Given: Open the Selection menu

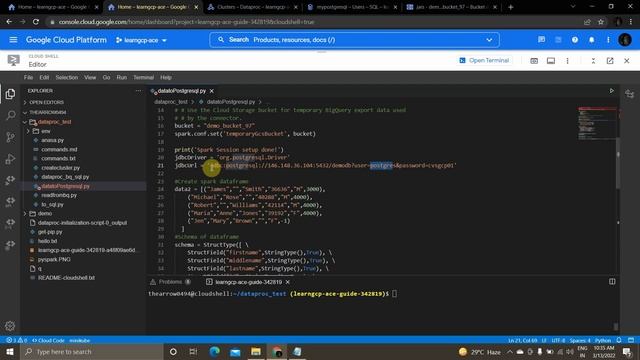Looking at the screenshot, I should 67,77.
